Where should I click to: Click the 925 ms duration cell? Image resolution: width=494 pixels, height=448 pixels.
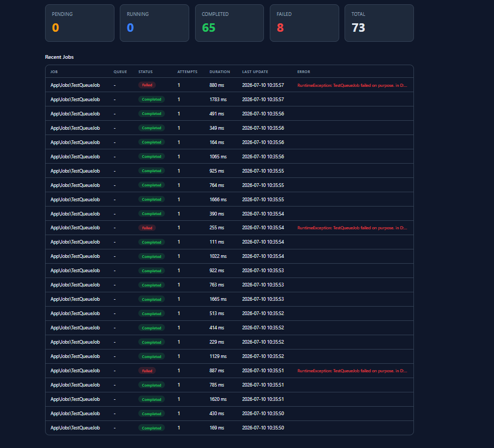point(217,171)
